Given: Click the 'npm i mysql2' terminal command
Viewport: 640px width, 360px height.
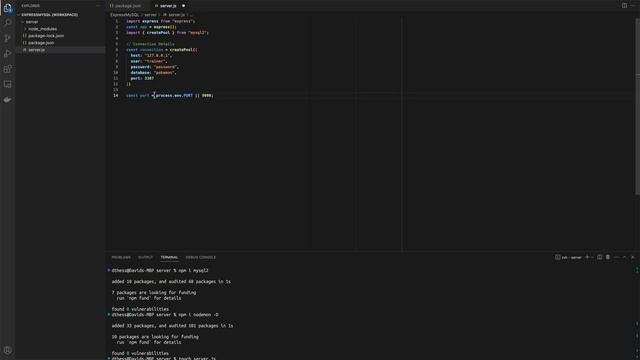Looking at the screenshot, I should pyautogui.click(x=193, y=270).
